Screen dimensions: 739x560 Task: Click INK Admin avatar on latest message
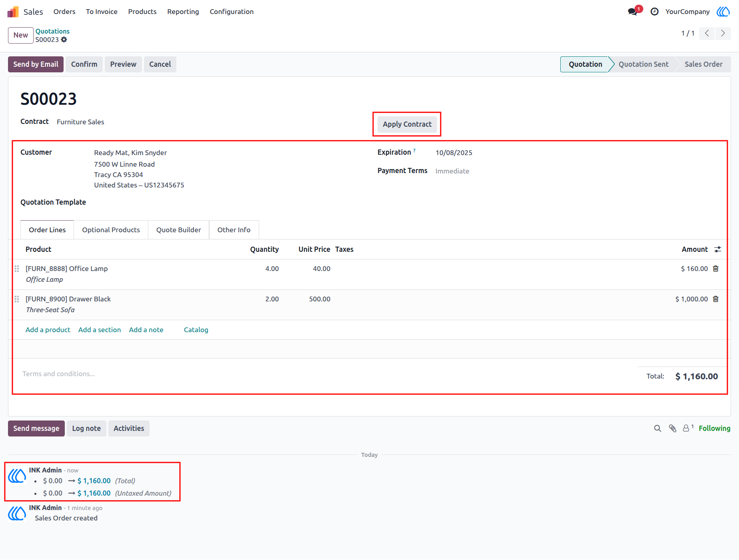(x=17, y=476)
